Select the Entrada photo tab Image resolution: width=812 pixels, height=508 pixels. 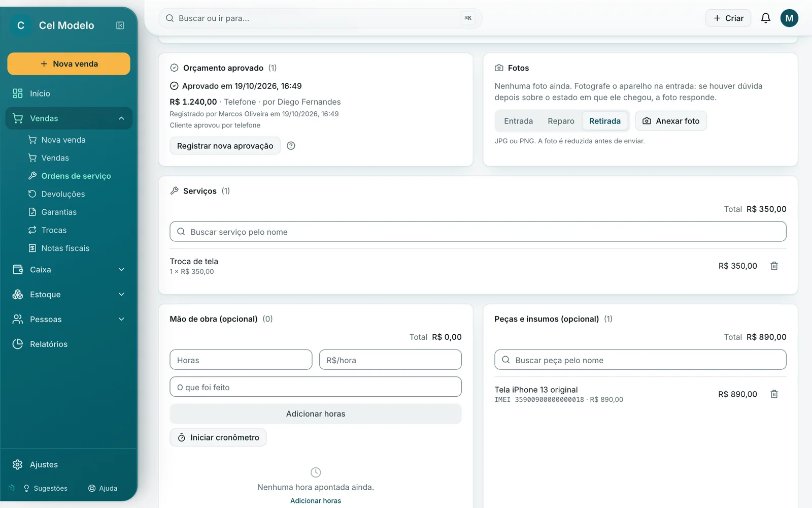518,121
